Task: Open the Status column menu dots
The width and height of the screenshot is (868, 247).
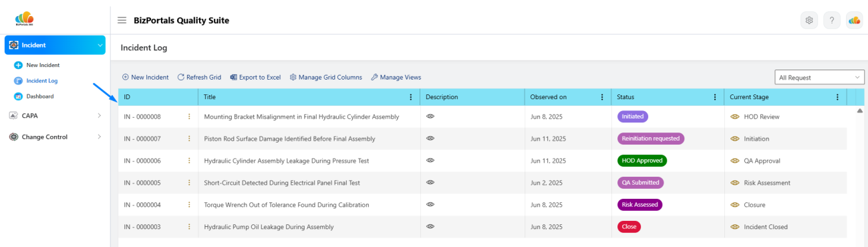Action: click(x=715, y=97)
